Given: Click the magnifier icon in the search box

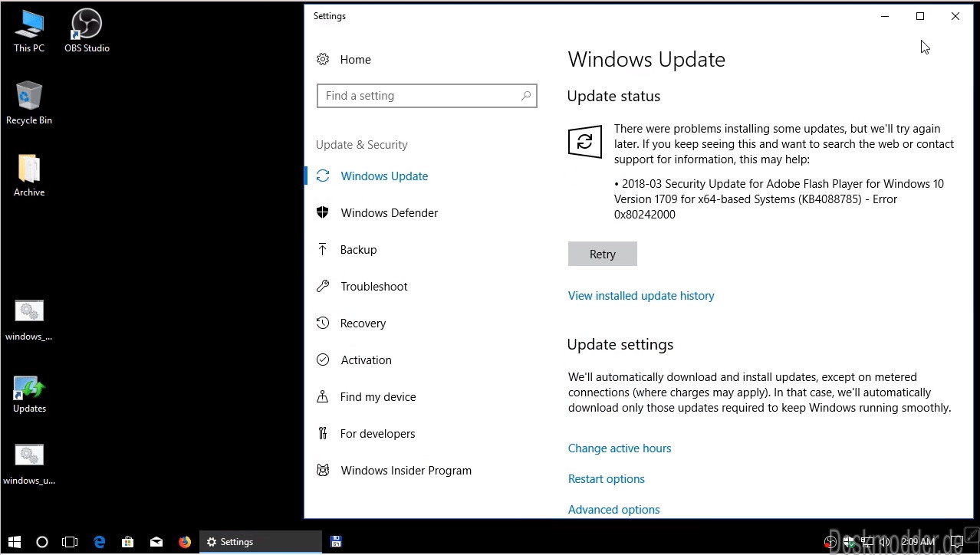Looking at the screenshot, I should [x=526, y=96].
